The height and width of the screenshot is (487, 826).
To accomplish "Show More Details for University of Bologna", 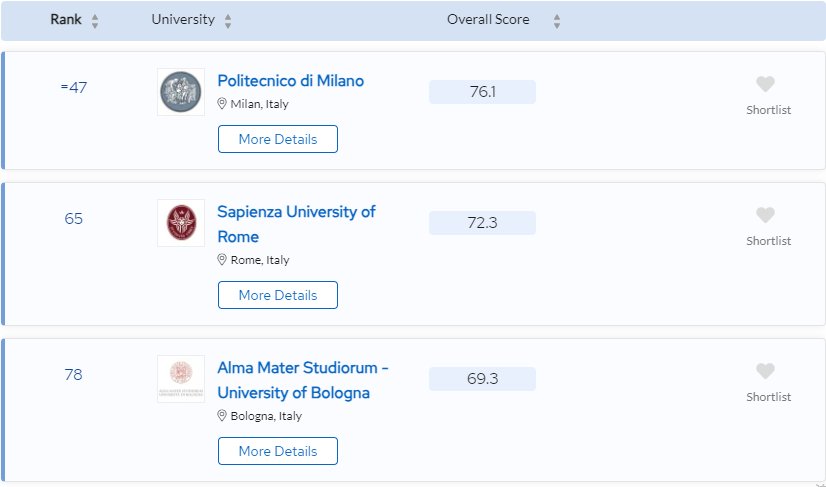I will [278, 451].
